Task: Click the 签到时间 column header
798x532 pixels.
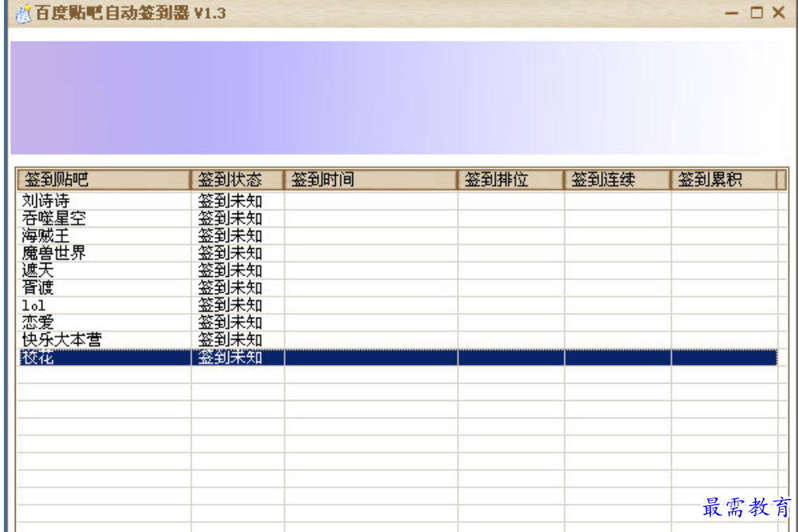Action: tap(370, 180)
